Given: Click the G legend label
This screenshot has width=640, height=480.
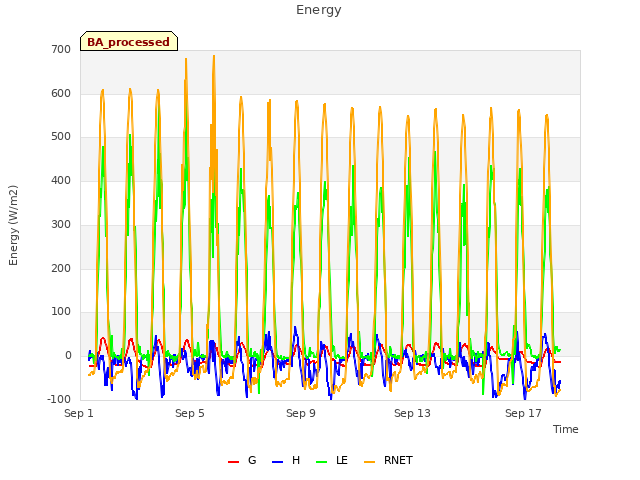Looking at the screenshot, I should pos(252,460).
